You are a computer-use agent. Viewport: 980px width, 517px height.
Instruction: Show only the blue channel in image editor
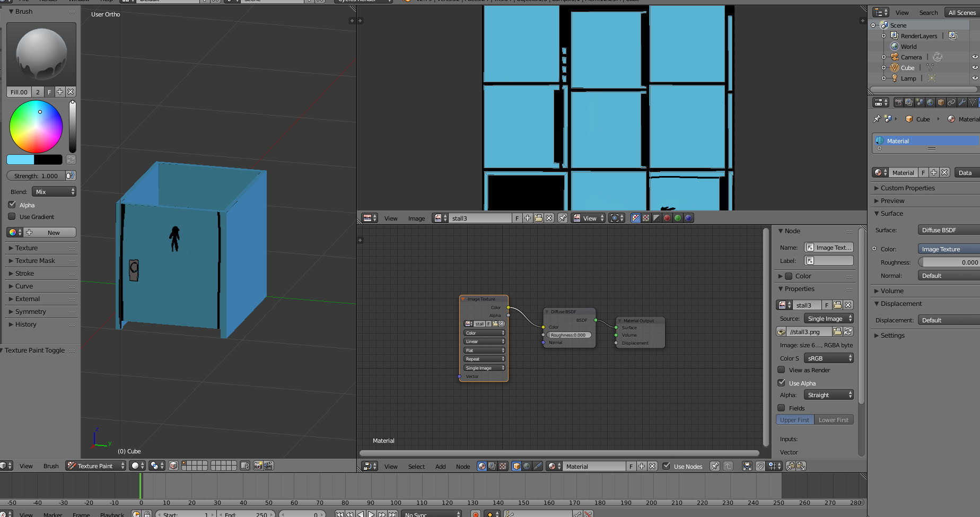(688, 218)
